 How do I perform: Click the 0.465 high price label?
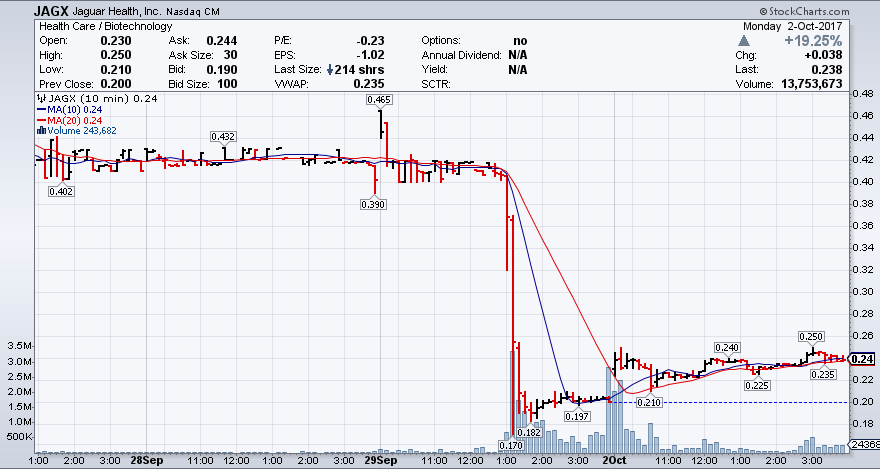[379, 100]
